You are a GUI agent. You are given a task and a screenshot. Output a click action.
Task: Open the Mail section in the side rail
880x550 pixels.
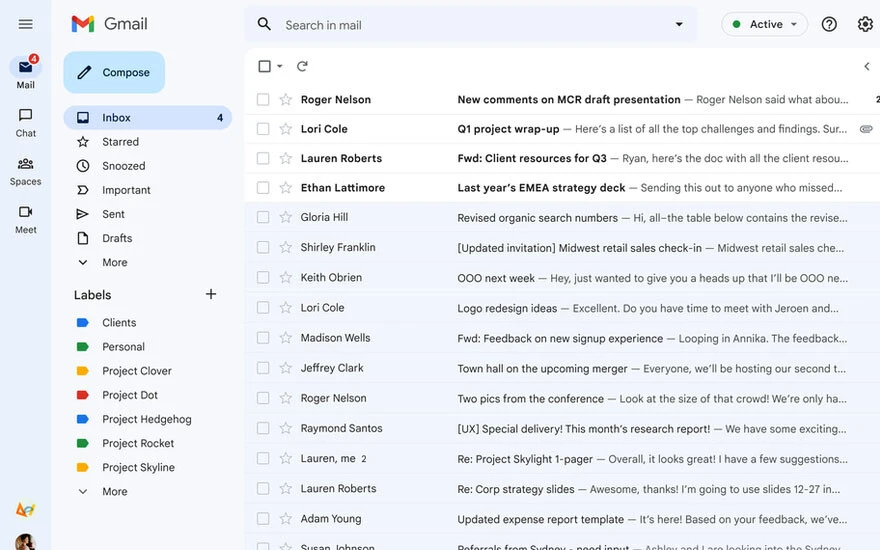[25, 72]
